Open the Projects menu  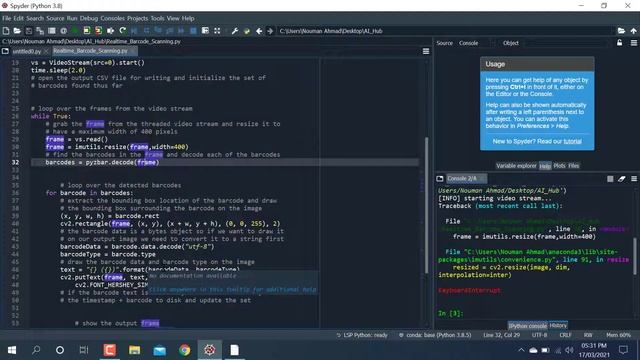click(137, 18)
